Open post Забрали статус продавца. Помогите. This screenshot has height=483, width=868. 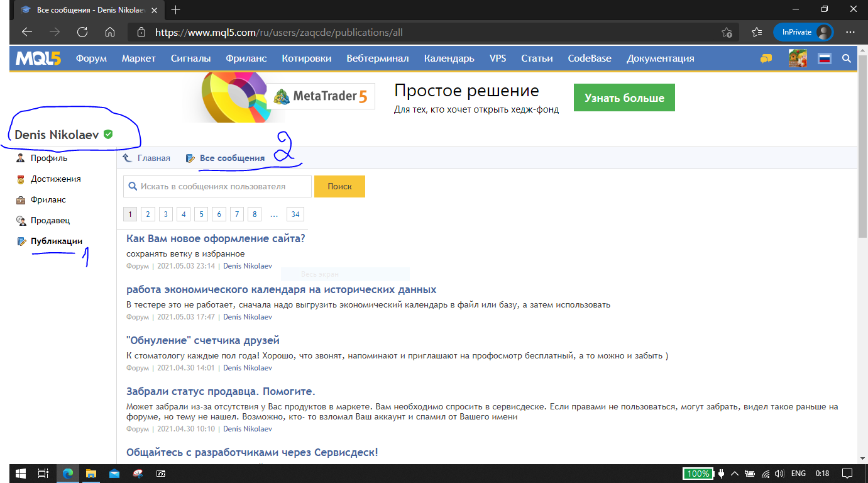coord(221,392)
